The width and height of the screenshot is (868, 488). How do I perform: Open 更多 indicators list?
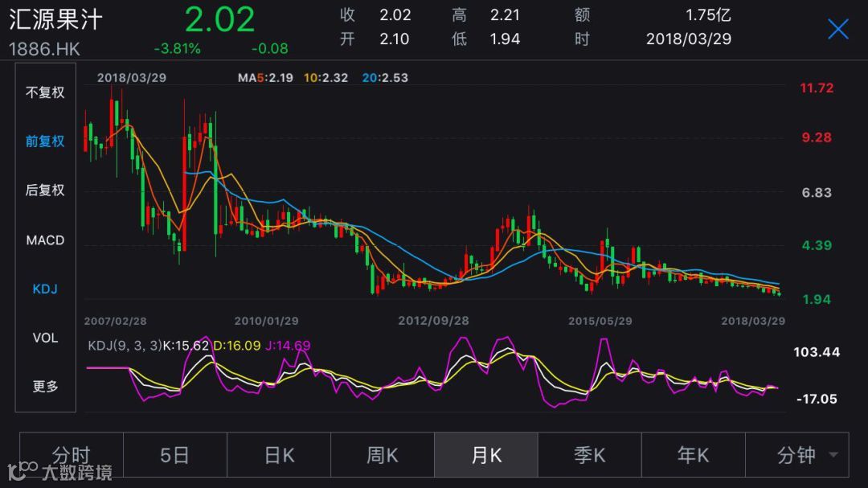tap(45, 386)
